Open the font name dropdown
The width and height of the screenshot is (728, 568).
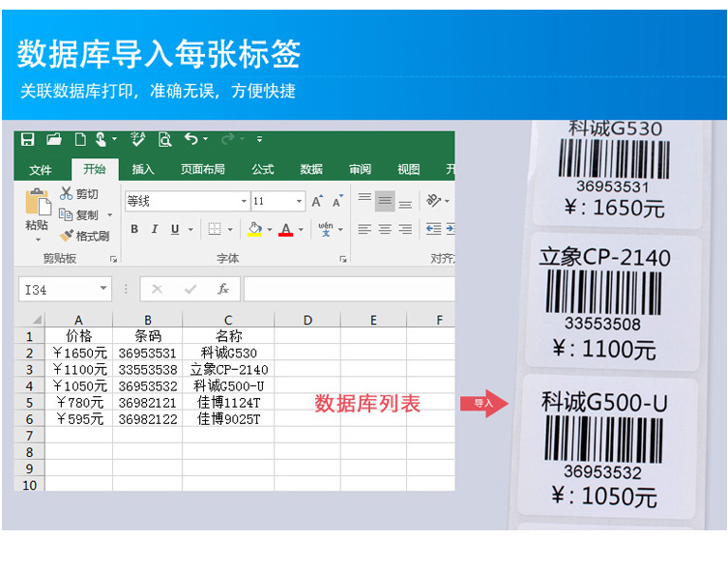244,201
